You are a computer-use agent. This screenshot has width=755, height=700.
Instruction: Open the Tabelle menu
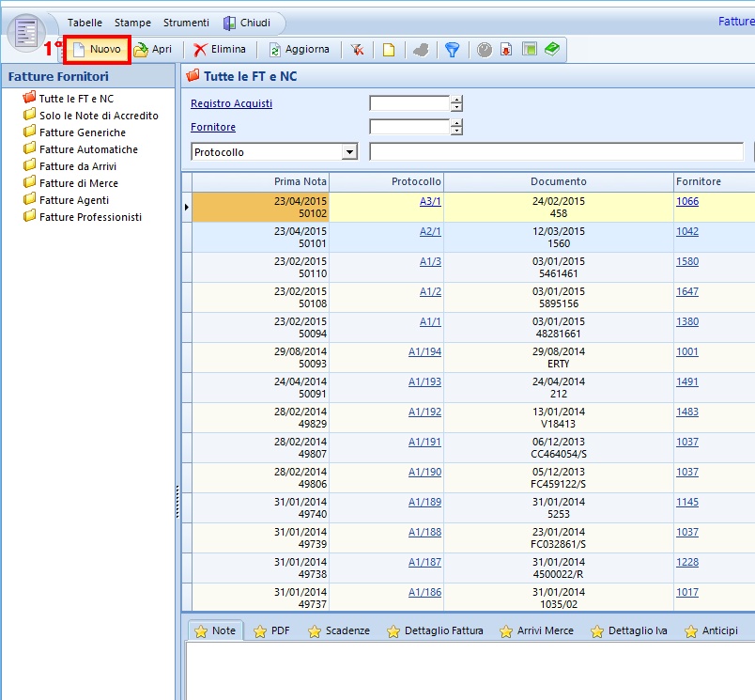point(85,23)
